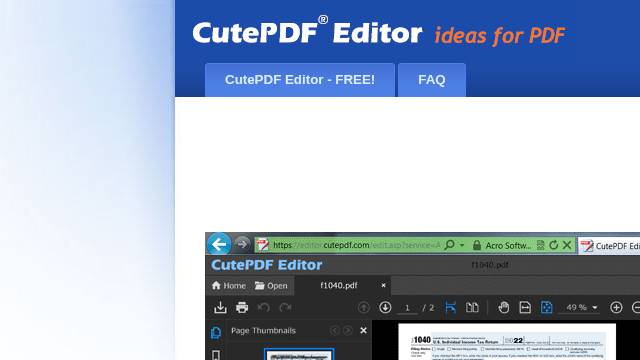Go to previous page with up arrow

point(364,307)
